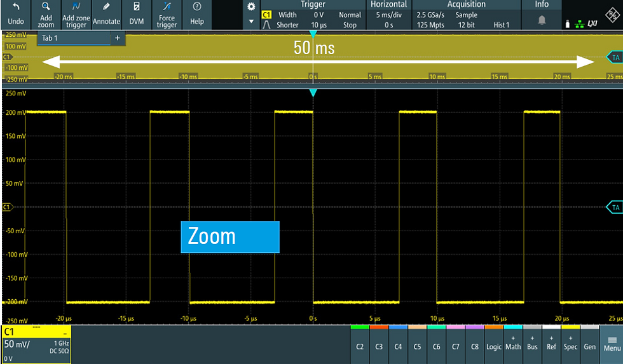Toggle the Gen generator button
623x364 pixels.
(590, 344)
